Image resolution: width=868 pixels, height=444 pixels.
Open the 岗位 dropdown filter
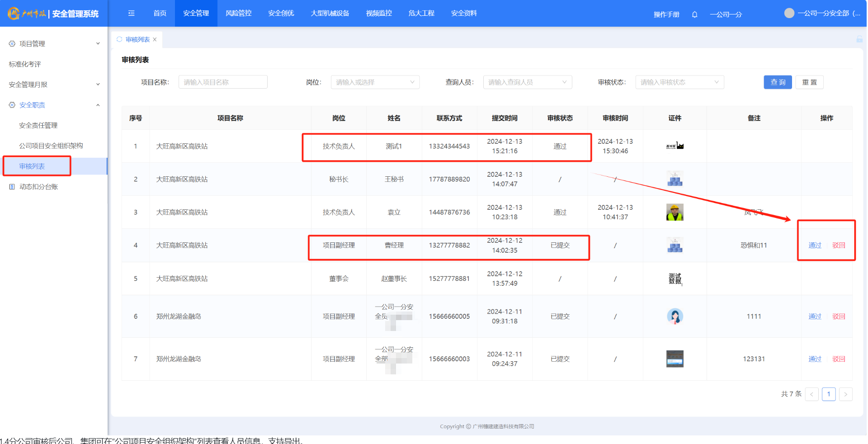pos(375,82)
